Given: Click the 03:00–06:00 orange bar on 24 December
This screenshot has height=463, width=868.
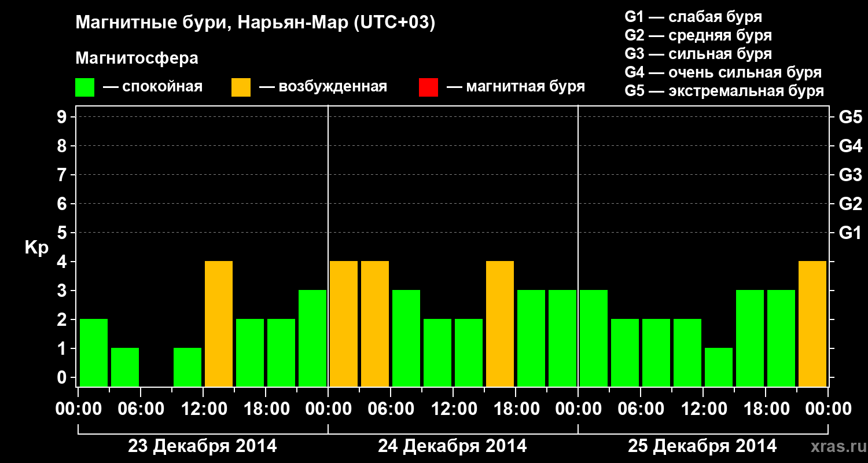Looking at the screenshot, I should coord(375,324).
